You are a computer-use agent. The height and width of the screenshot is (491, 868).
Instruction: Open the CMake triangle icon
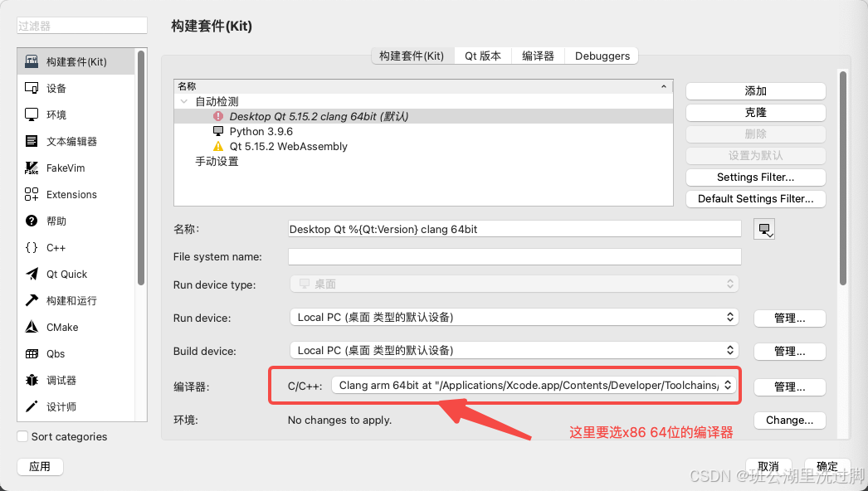pyautogui.click(x=32, y=327)
